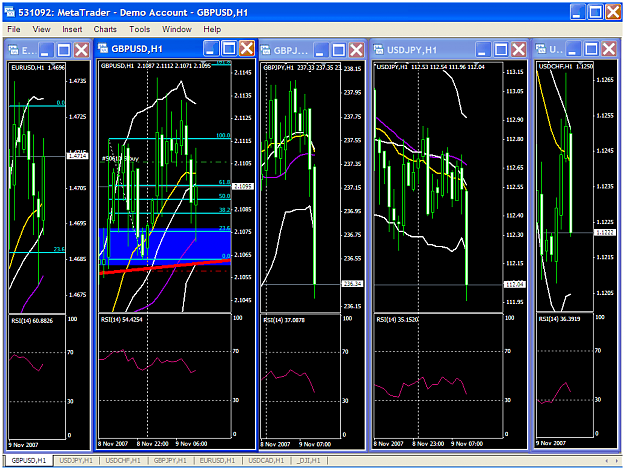625x470 pixels.
Task: Maximize the EURUSD chart window
Action: click(x=64, y=50)
